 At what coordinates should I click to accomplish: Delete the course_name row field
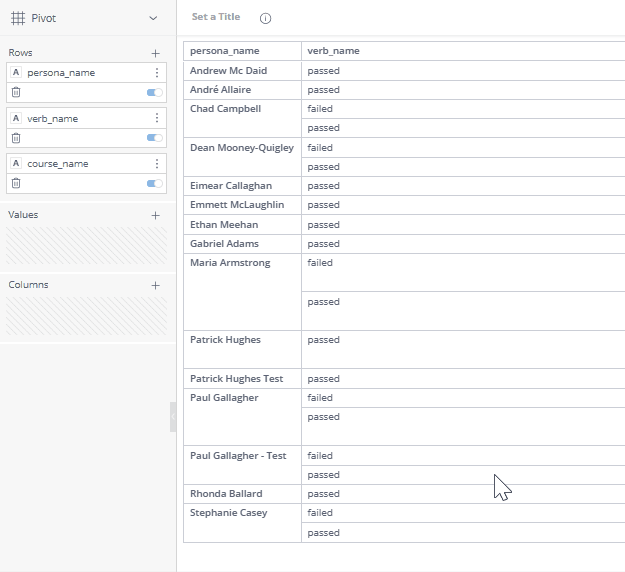click(x=15, y=183)
